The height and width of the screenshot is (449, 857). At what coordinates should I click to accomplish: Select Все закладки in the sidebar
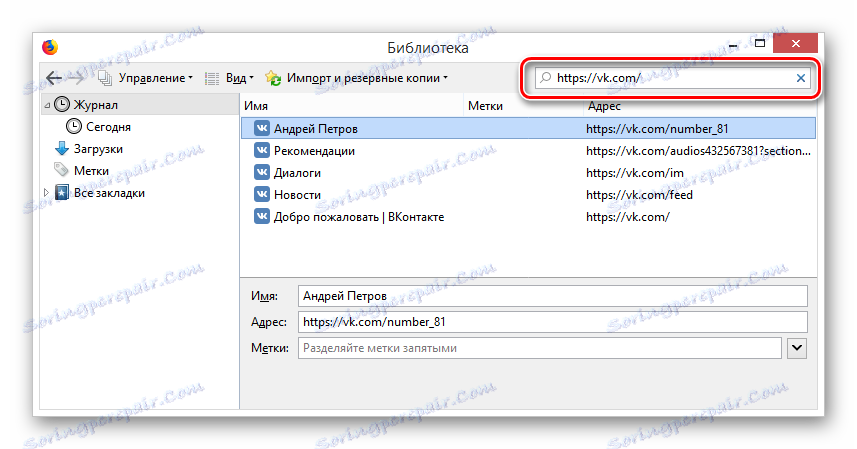pyautogui.click(x=109, y=193)
